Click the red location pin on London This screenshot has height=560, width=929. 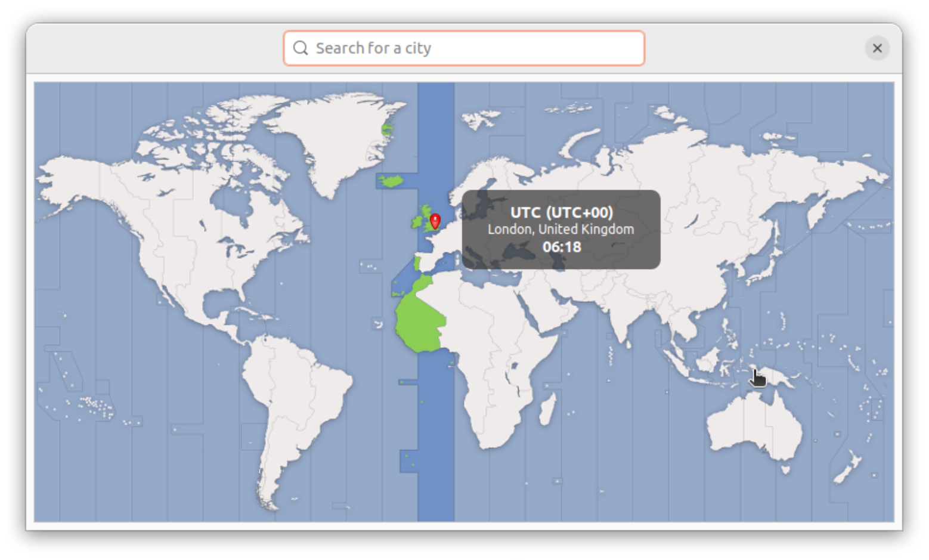coord(435,221)
